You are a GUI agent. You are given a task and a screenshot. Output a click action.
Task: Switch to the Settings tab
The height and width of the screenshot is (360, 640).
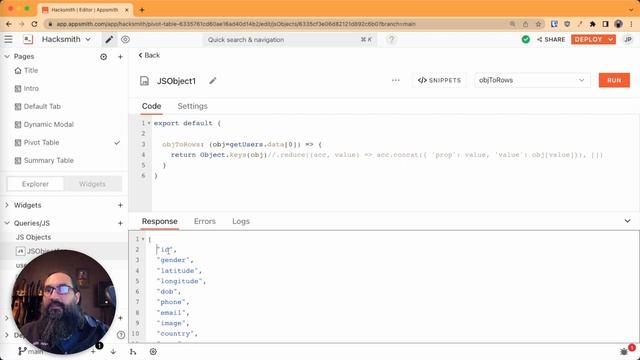coord(192,106)
